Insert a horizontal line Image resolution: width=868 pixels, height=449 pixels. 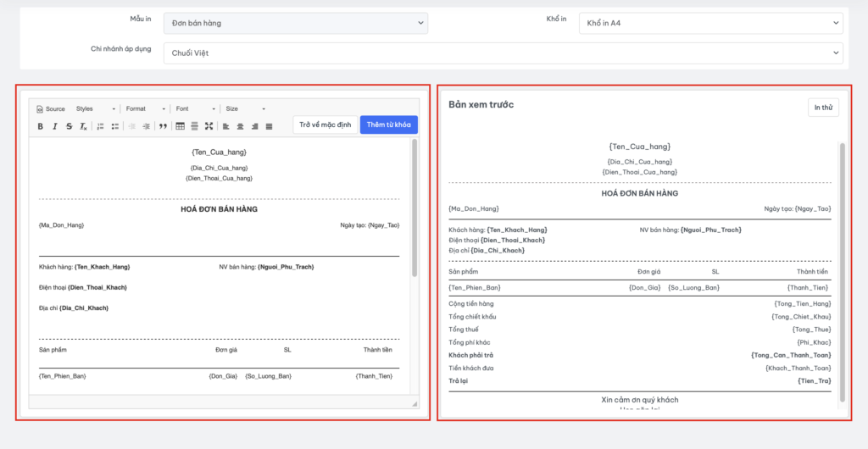pyautogui.click(x=194, y=126)
